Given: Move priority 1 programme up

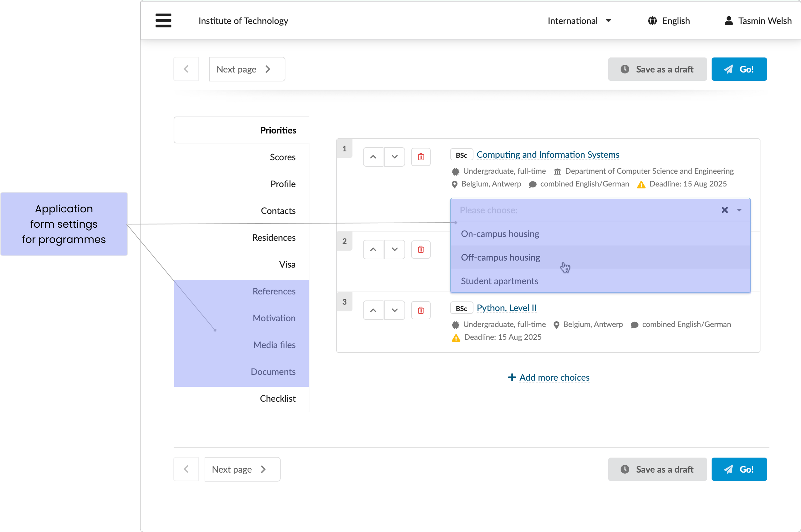Looking at the screenshot, I should coord(373,157).
